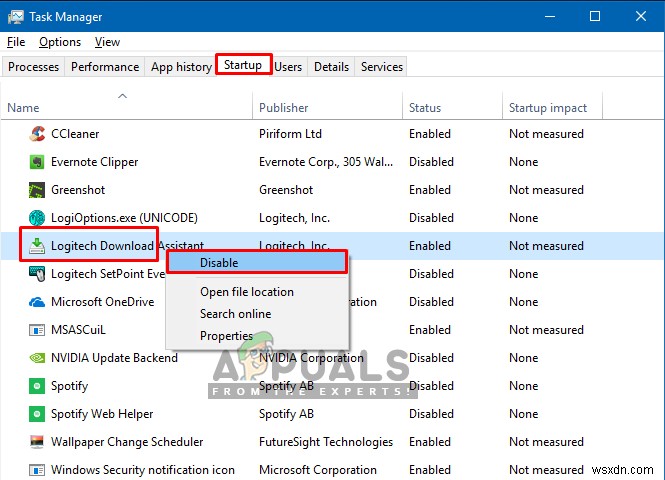Choose Disable in the context menu
665x480 pixels.
tap(257, 263)
